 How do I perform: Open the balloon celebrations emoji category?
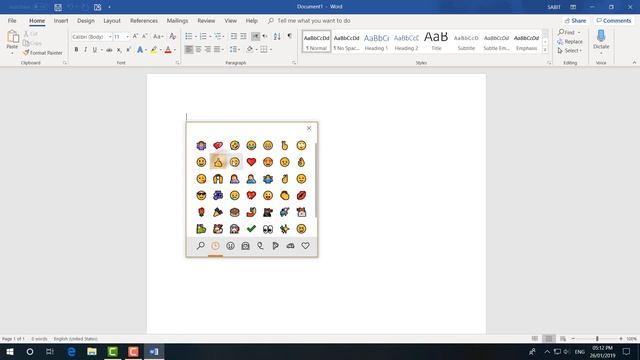260,246
